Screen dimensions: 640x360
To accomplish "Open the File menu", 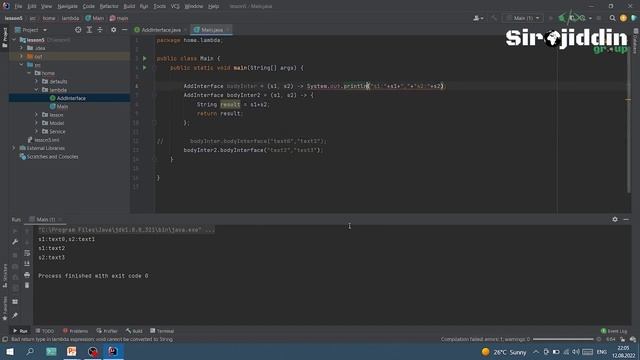I will pos(18,6).
